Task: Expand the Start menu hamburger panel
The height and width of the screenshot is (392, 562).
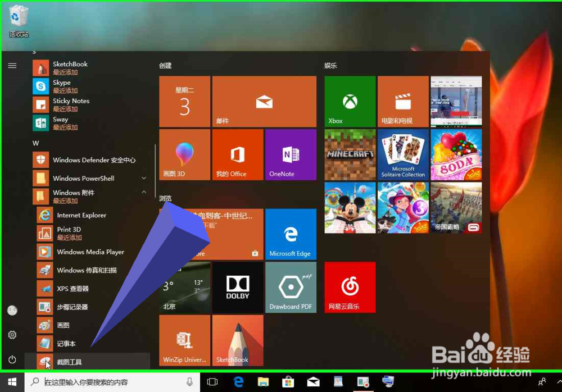Action: click(x=12, y=65)
